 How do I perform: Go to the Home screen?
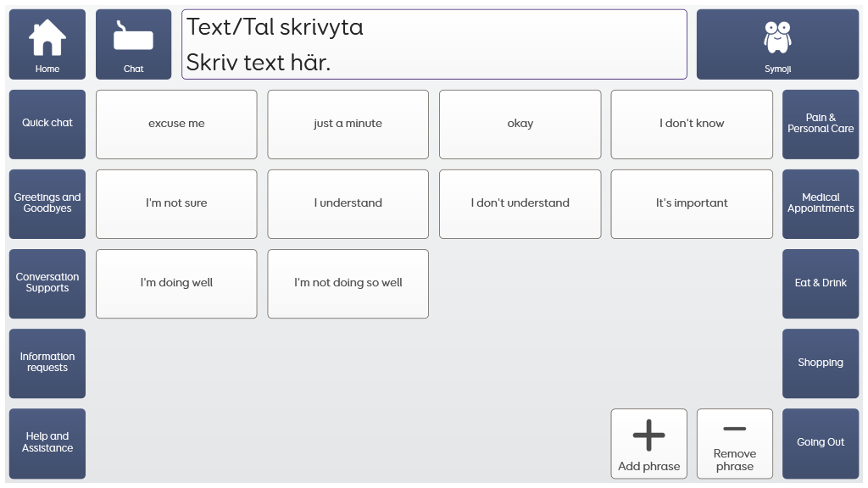click(x=47, y=44)
